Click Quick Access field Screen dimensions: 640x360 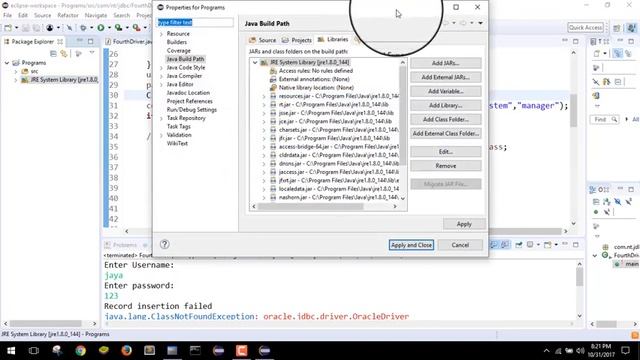[x=585, y=27]
